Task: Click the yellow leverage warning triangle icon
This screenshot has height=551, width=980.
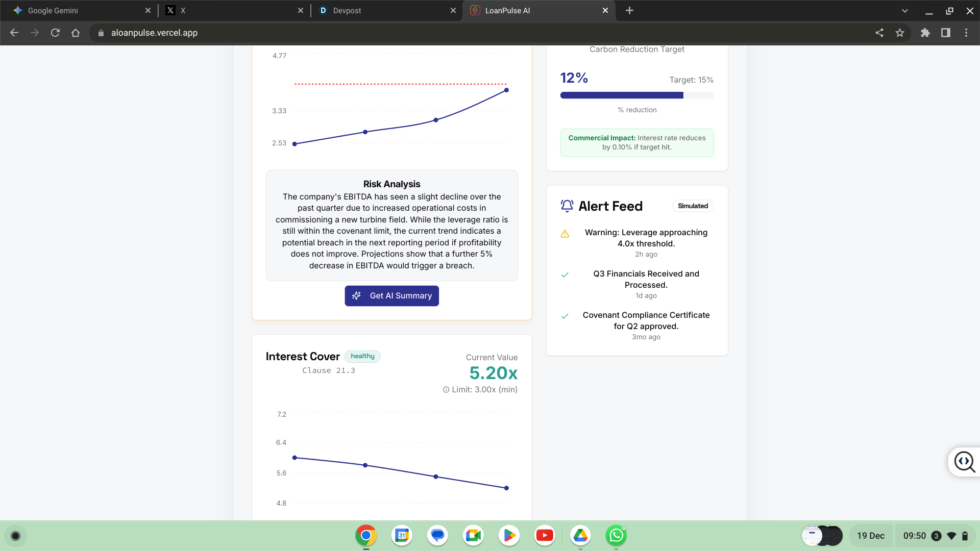Action: (x=565, y=234)
